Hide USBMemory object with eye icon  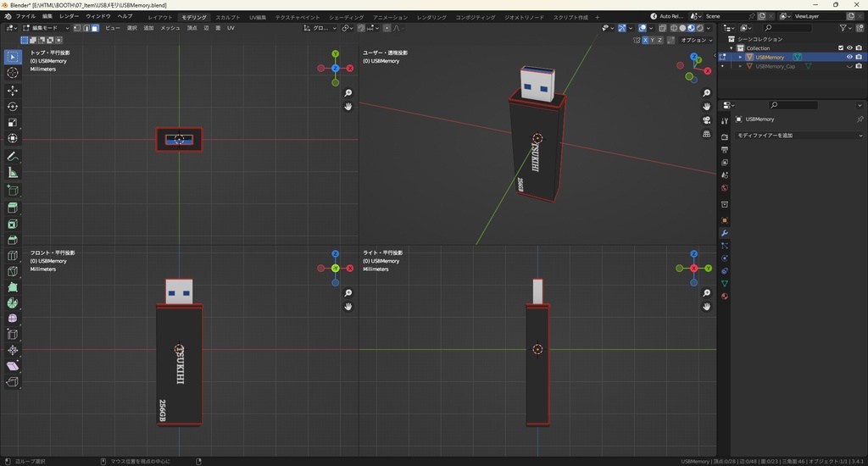(x=849, y=57)
